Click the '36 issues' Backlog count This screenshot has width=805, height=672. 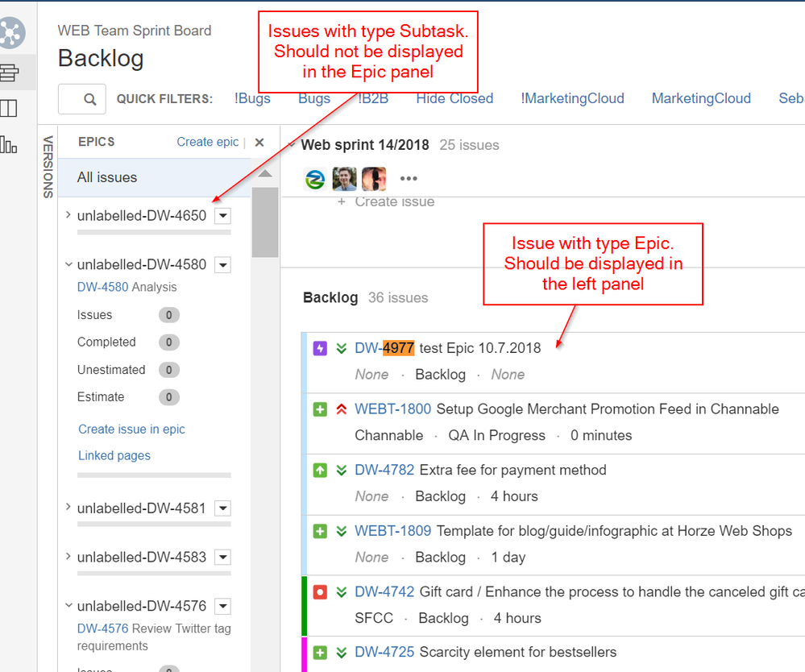398,298
